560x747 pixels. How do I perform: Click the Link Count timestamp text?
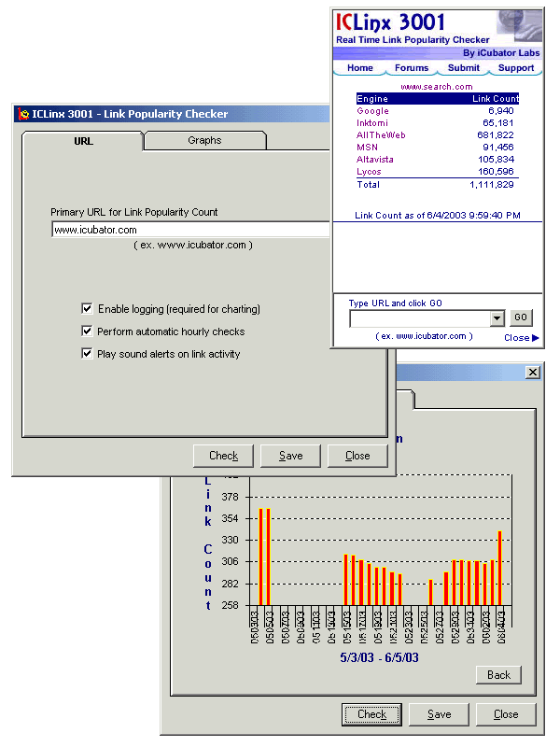438,216
